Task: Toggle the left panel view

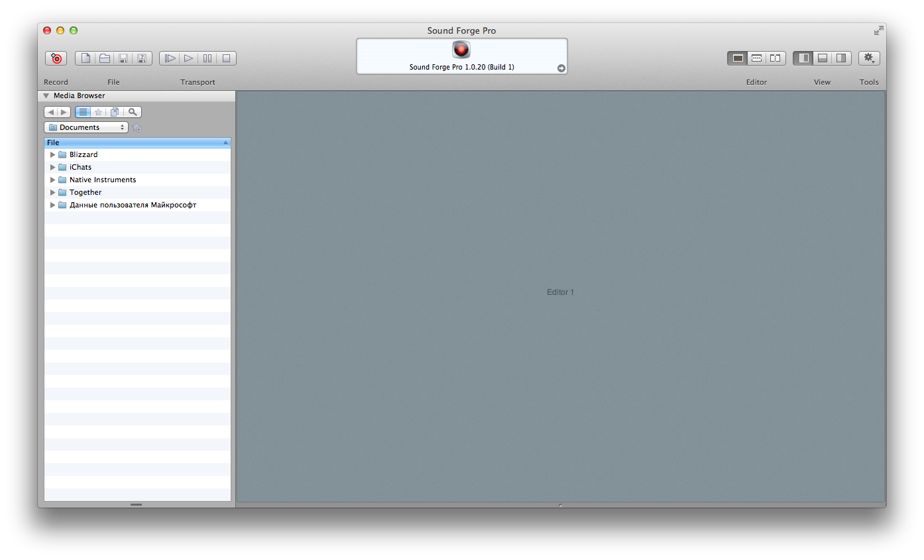Action: (x=803, y=58)
